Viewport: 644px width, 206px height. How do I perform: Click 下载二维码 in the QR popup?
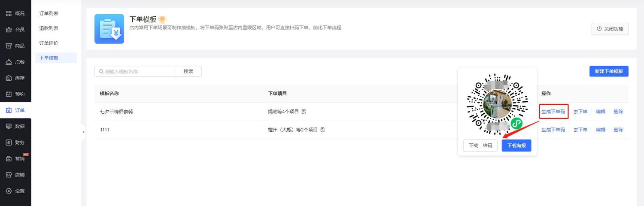coord(480,145)
